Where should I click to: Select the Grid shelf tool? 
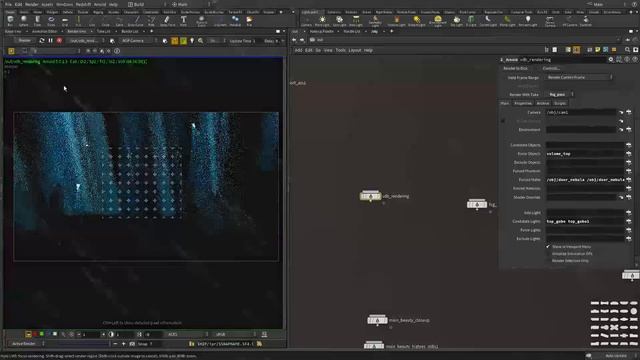(65, 21)
